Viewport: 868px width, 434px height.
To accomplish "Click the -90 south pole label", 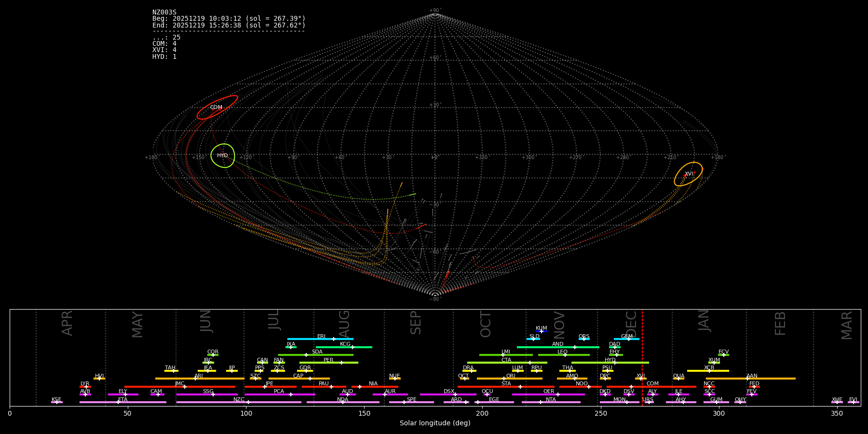I will pos(434,299).
